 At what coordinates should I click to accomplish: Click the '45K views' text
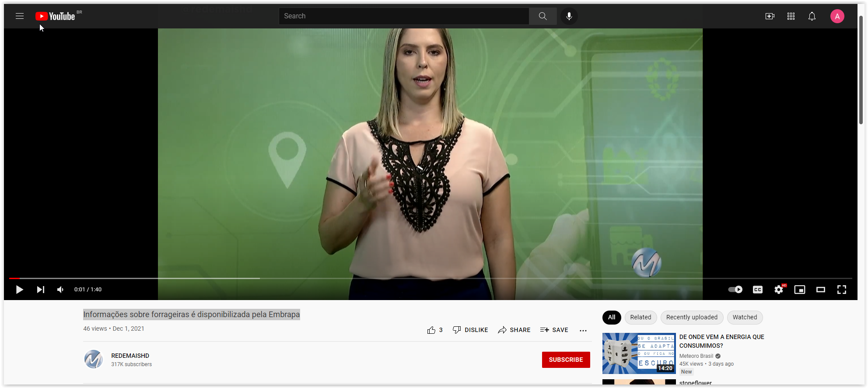tap(691, 364)
